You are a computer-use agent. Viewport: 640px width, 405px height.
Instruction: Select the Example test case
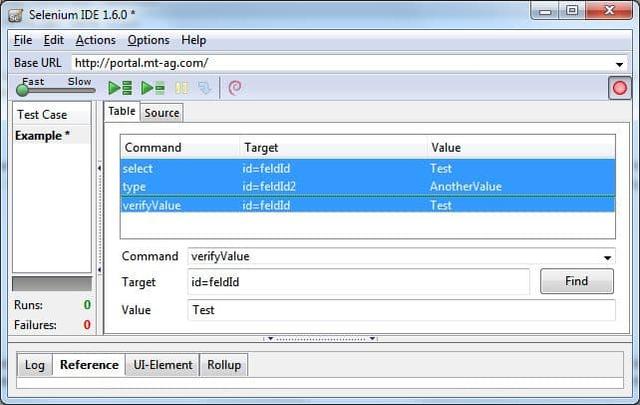[x=42, y=136]
